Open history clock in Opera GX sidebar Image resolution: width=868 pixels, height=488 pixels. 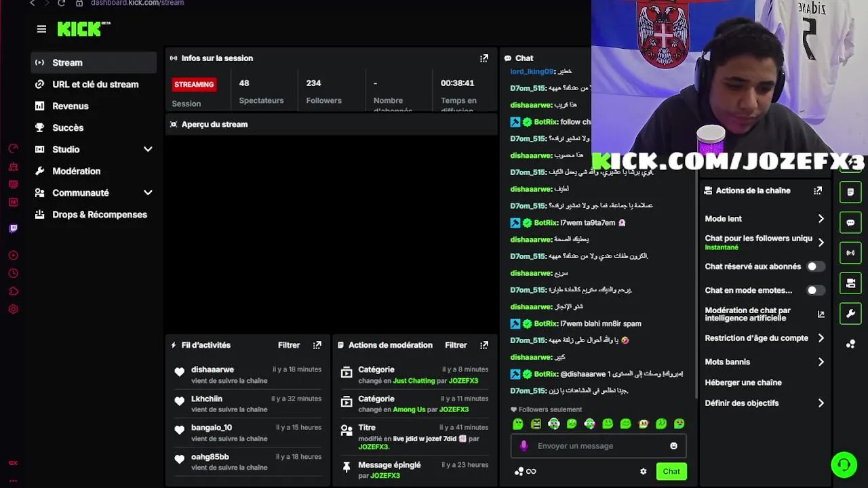pos(13,274)
